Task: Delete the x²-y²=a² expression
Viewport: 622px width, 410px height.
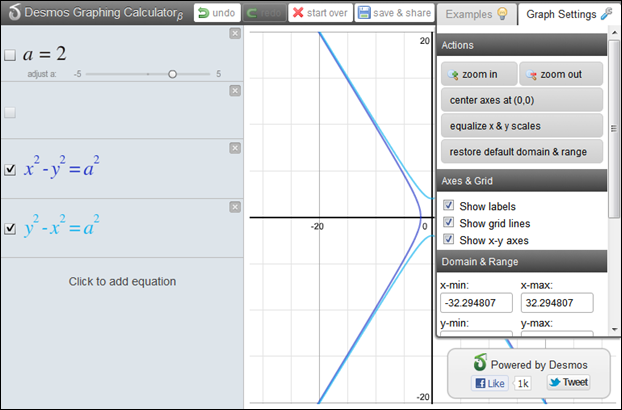Action: 235,148
